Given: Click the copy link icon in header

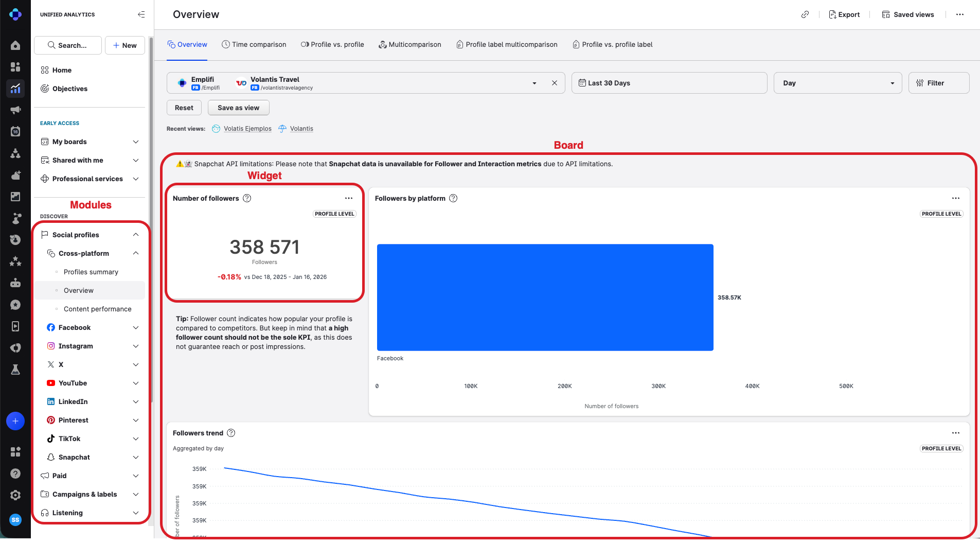Looking at the screenshot, I should pyautogui.click(x=805, y=14).
